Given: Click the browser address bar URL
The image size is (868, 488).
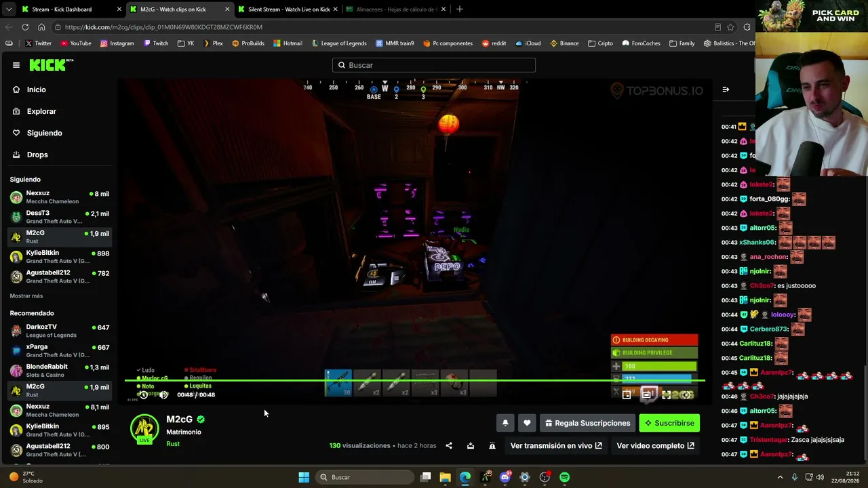Looking at the screenshot, I should coord(163,27).
